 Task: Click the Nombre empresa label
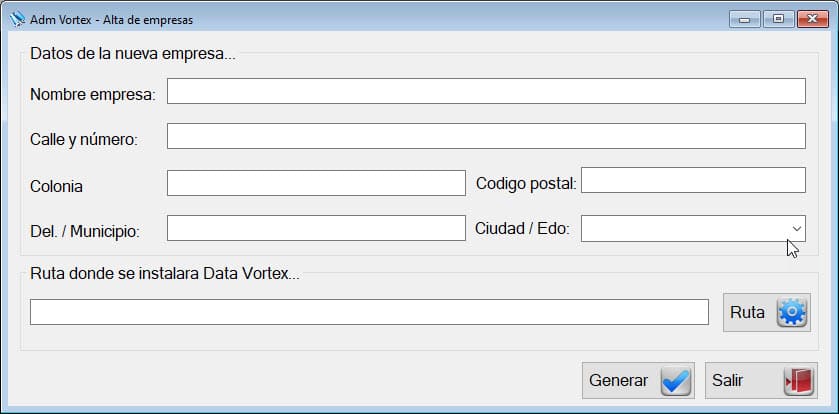(93, 95)
